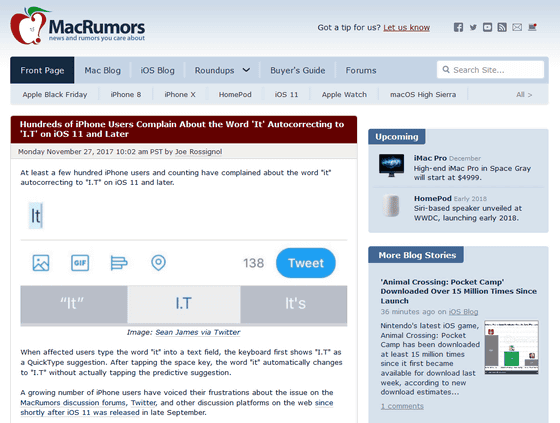
Task: Open the Mac Blog tab
Action: coord(102,70)
